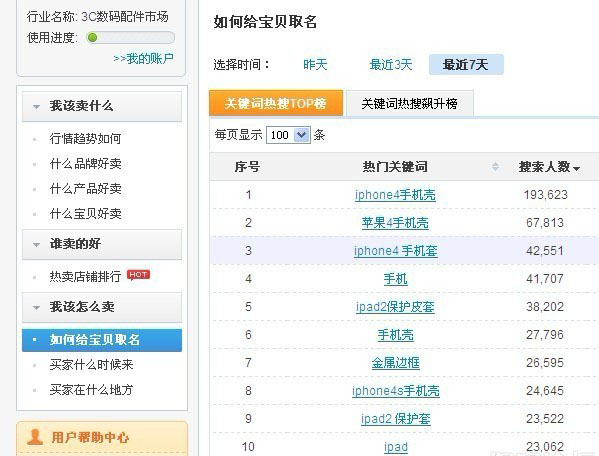Open keyword link iphone4 手机套

[395, 251]
